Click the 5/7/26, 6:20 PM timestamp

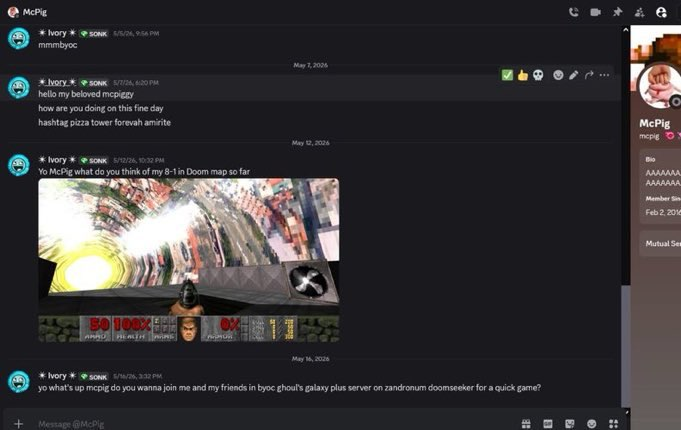pyautogui.click(x=136, y=83)
